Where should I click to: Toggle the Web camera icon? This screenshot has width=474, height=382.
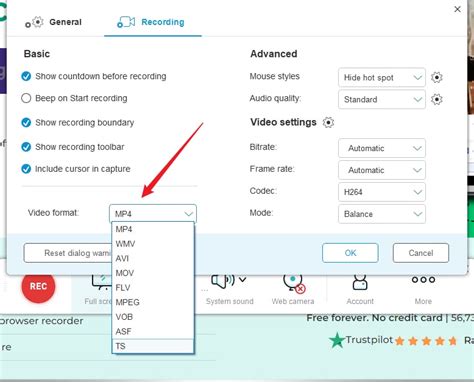click(x=293, y=283)
